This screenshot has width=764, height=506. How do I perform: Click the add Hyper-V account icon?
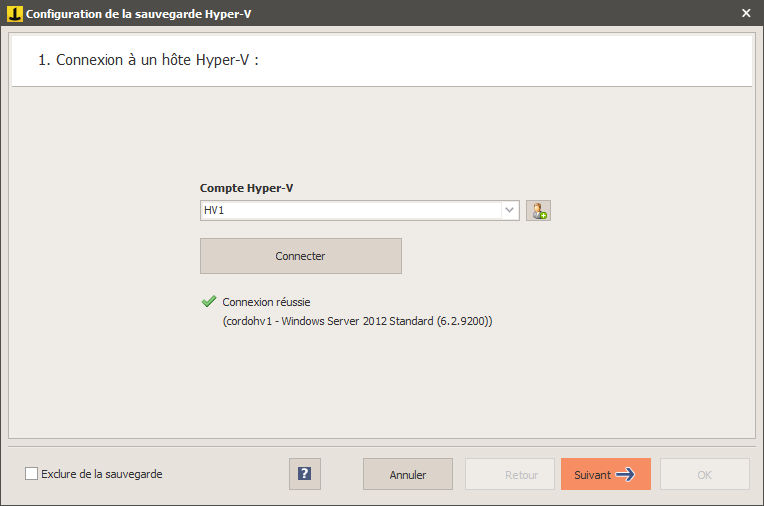pyautogui.click(x=538, y=211)
